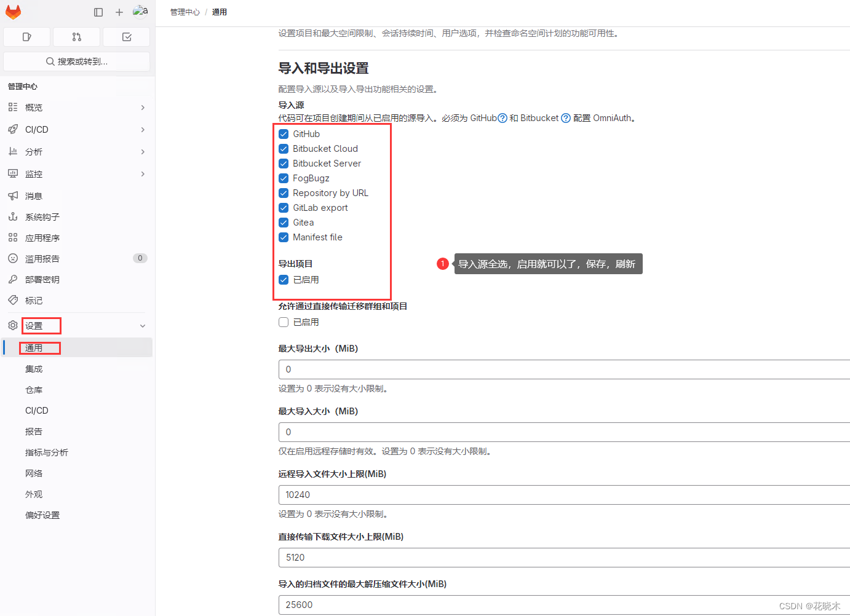The height and width of the screenshot is (616, 850).
Task: Expand the 监控 section chevron
Action: [x=143, y=174]
